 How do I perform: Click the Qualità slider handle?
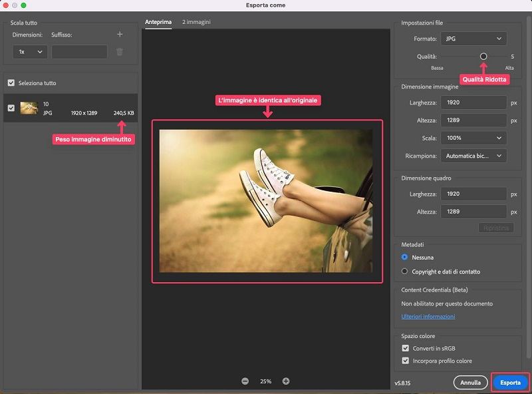tap(483, 57)
